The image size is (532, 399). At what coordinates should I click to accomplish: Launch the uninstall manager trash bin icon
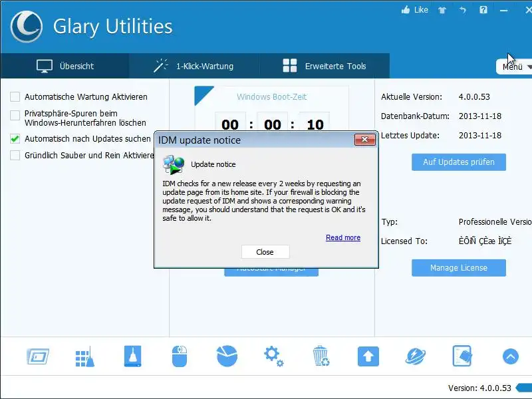[321, 356]
